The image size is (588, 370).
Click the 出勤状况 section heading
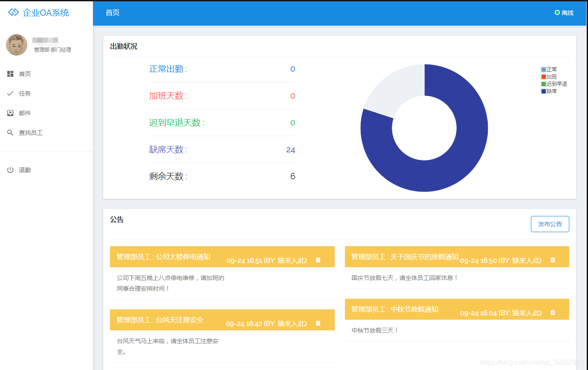click(124, 46)
